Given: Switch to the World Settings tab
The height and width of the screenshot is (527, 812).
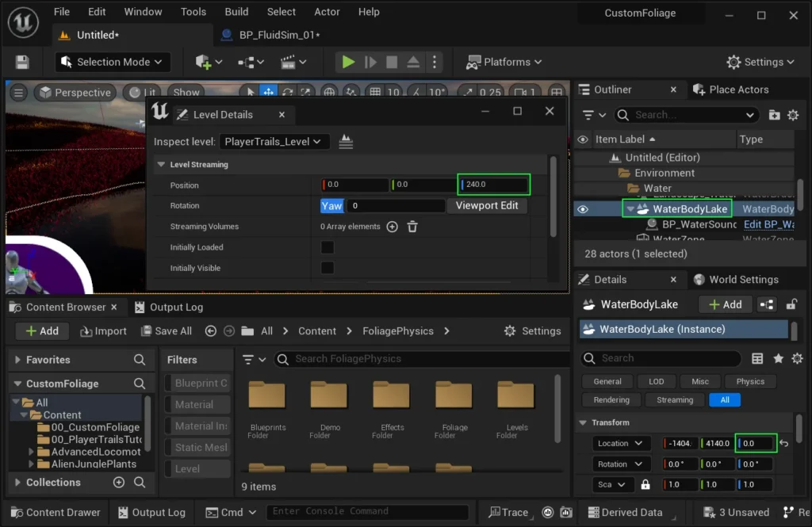Looking at the screenshot, I should point(735,280).
